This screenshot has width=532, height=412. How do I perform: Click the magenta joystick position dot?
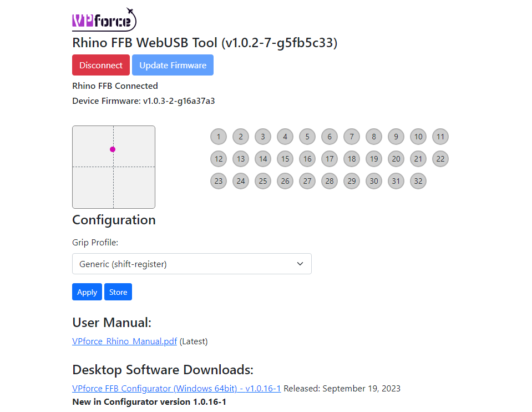tap(113, 149)
